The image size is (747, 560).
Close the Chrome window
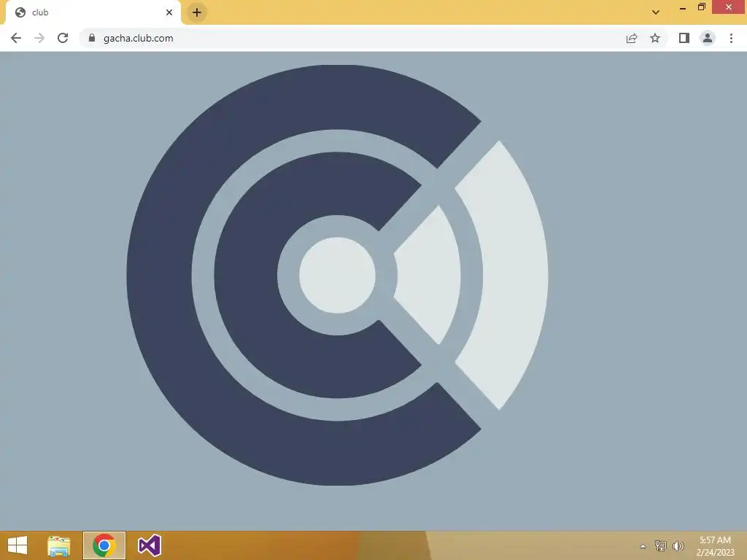pos(729,7)
